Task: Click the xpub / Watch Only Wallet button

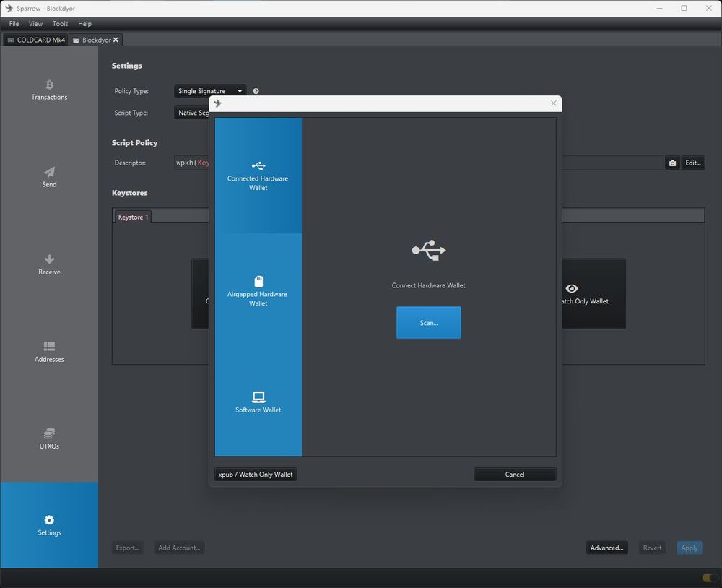Action: (x=256, y=474)
